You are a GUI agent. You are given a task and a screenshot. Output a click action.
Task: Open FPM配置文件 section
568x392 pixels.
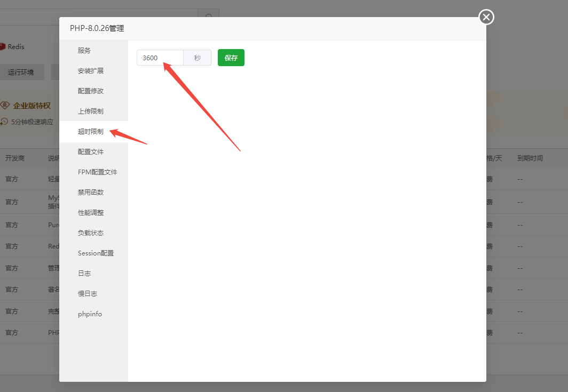(97, 172)
